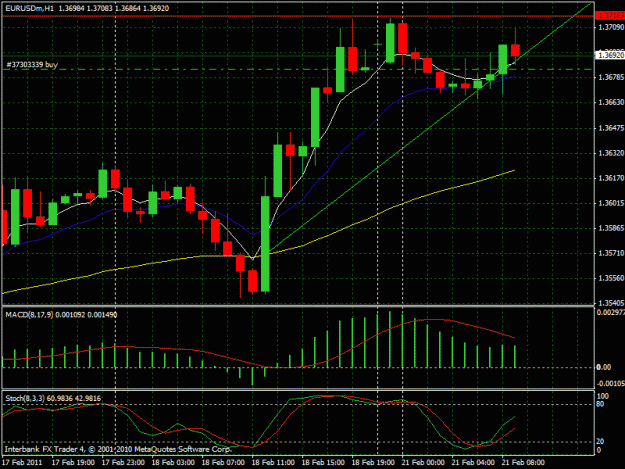Click the 1.35710 price axis label
This screenshot has width=625, height=469.
pyautogui.click(x=611, y=253)
